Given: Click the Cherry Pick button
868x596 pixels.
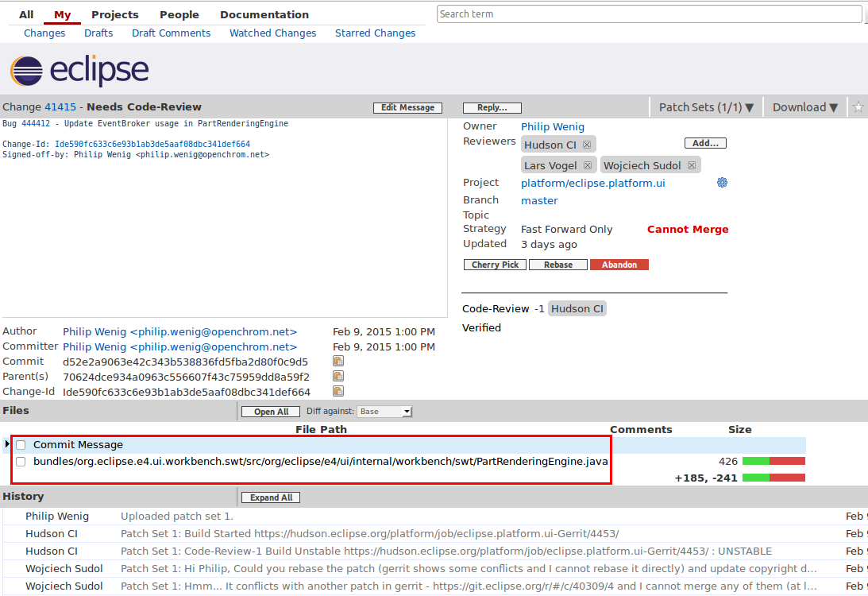Looking at the screenshot, I should [495, 265].
